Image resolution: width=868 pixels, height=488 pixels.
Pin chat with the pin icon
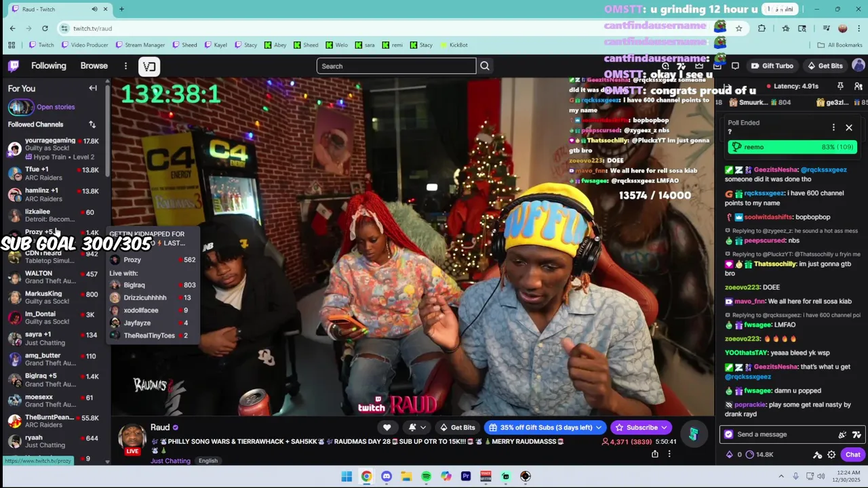[x=840, y=86]
